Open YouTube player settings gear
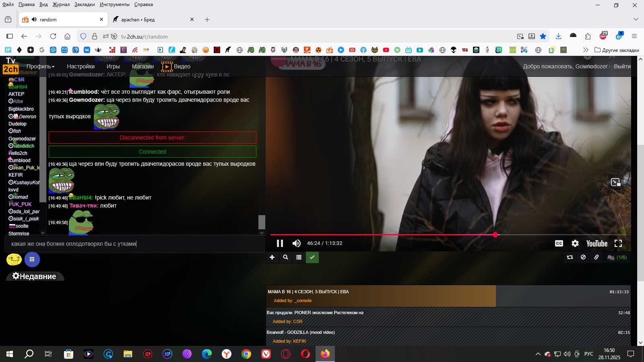The height and width of the screenshot is (362, 644). pos(575,243)
